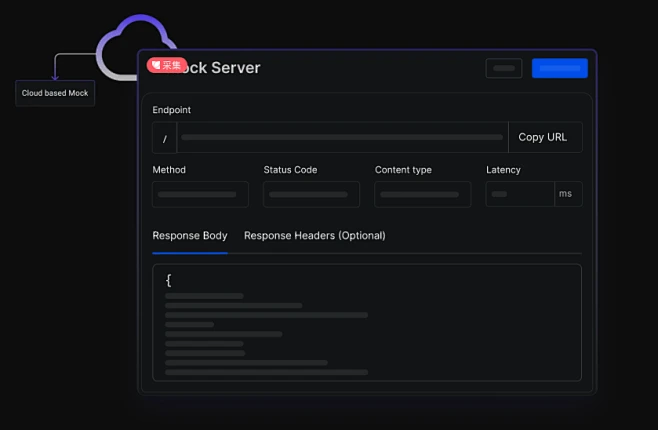Click the ms unit label in Latency
Viewport: 658px width, 430px height.
click(x=565, y=194)
